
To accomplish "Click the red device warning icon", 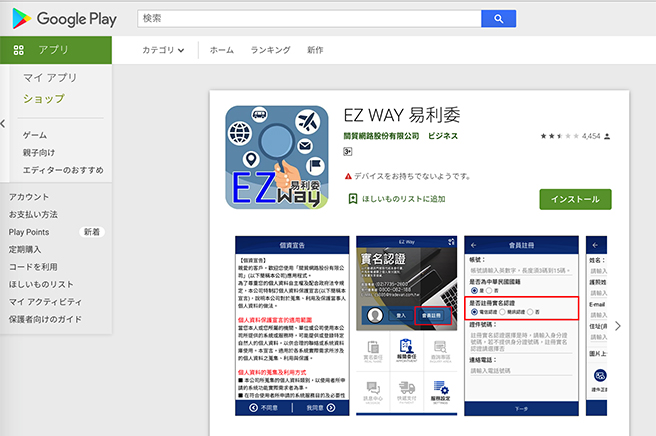I will (x=348, y=176).
